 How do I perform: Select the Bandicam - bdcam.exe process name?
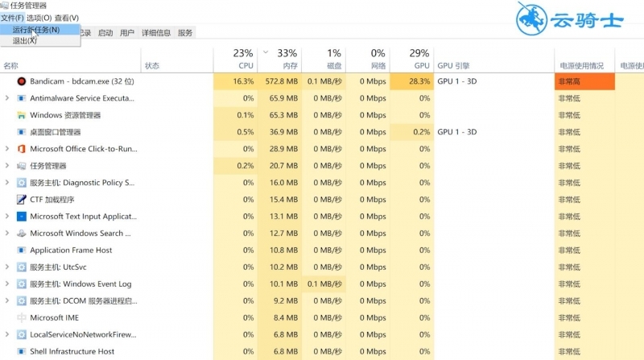coord(82,81)
